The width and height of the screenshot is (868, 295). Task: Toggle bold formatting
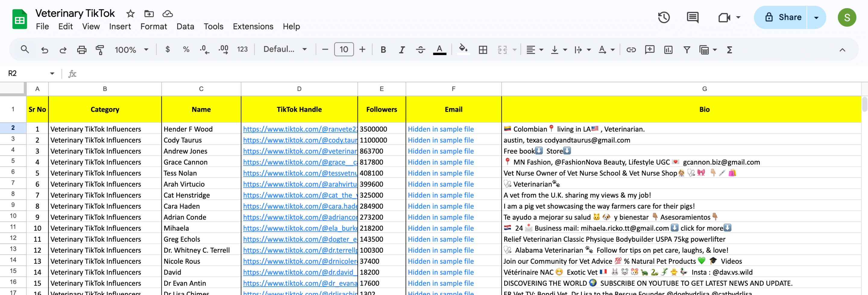coord(383,50)
